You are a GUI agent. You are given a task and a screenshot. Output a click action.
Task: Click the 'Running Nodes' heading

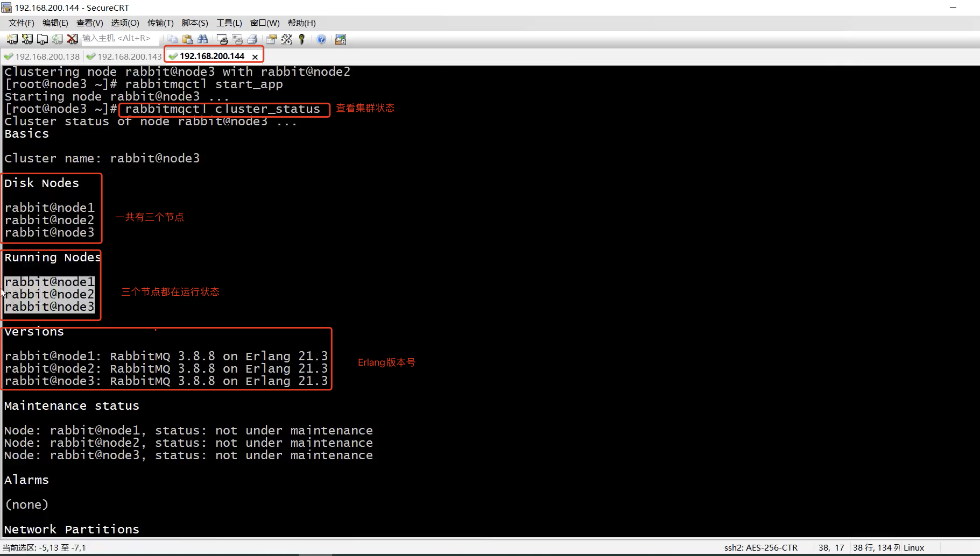click(x=52, y=258)
